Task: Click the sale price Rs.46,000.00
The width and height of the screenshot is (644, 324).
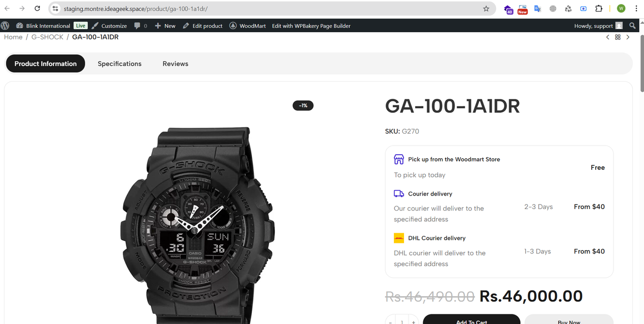Action: tap(531, 296)
